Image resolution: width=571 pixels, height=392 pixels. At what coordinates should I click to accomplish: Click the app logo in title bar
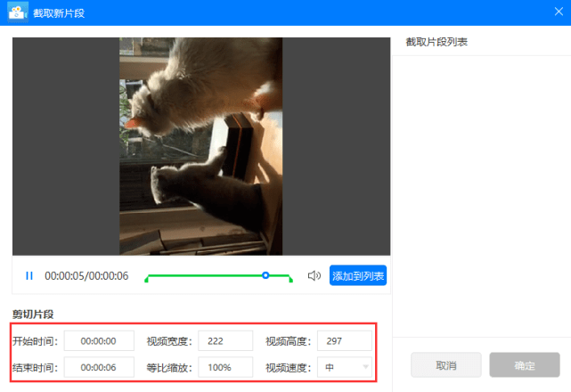(x=18, y=12)
